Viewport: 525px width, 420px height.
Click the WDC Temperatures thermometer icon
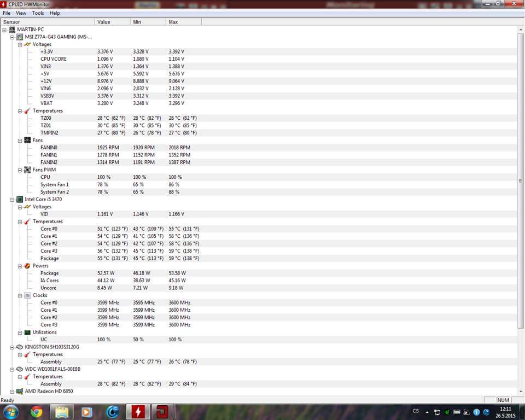coord(27,376)
